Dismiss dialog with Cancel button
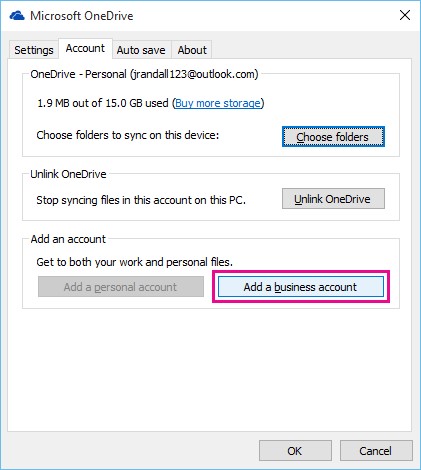The width and height of the screenshot is (421, 470). [376, 451]
